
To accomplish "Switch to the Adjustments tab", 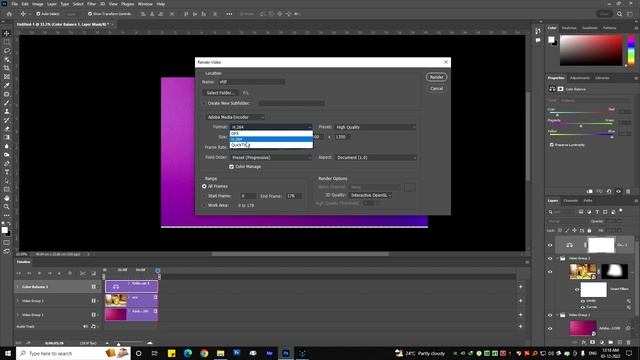I will 580,78.
